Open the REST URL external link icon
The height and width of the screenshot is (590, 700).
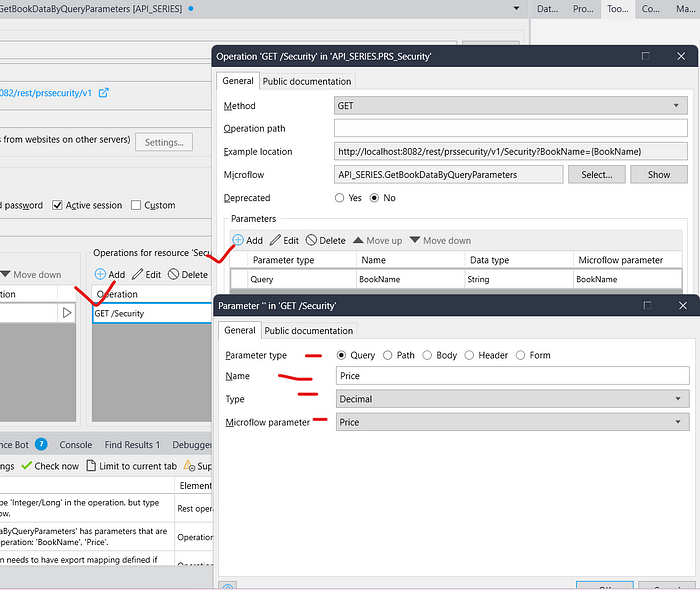[x=103, y=93]
